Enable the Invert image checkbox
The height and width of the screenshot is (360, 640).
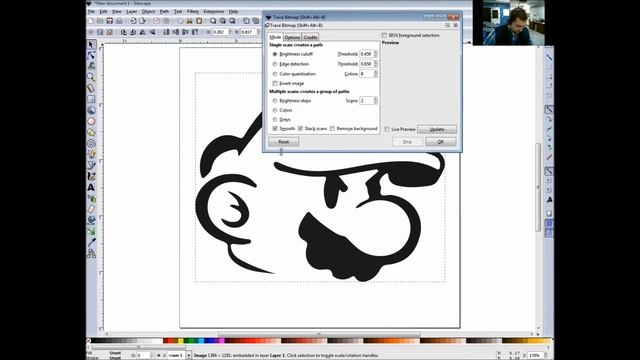tap(275, 83)
